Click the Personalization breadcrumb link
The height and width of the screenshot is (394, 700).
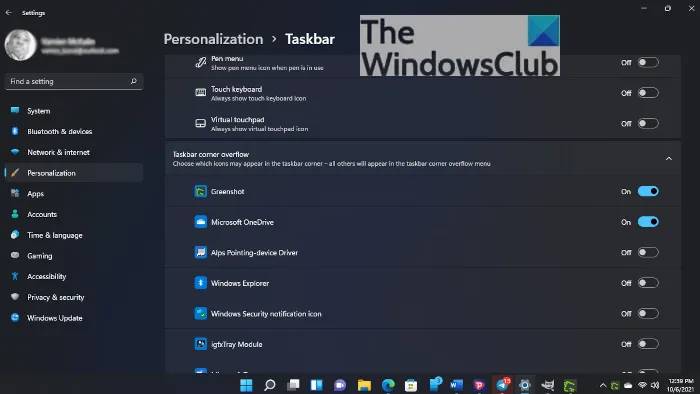213,39
